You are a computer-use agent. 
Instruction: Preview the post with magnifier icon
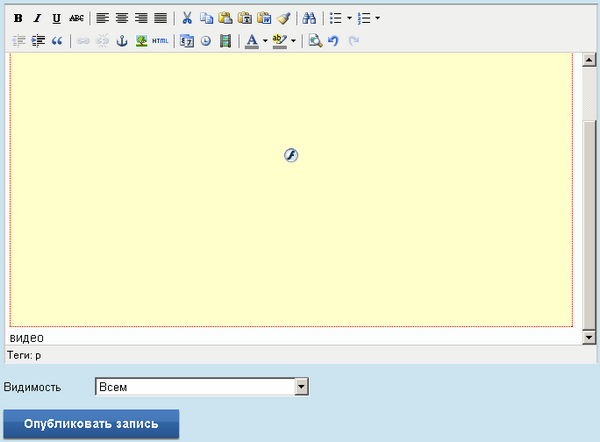point(315,41)
